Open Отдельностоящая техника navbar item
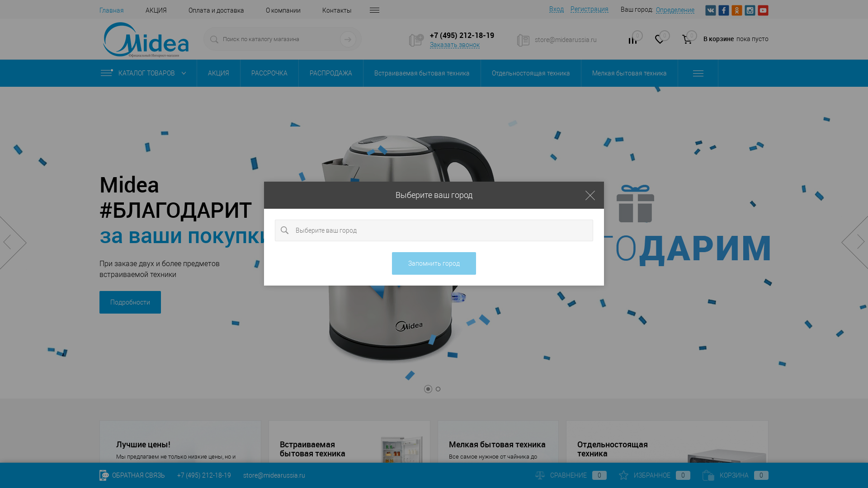The width and height of the screenshot is (868, 488). pyautogui.click(x=531, y=73)
